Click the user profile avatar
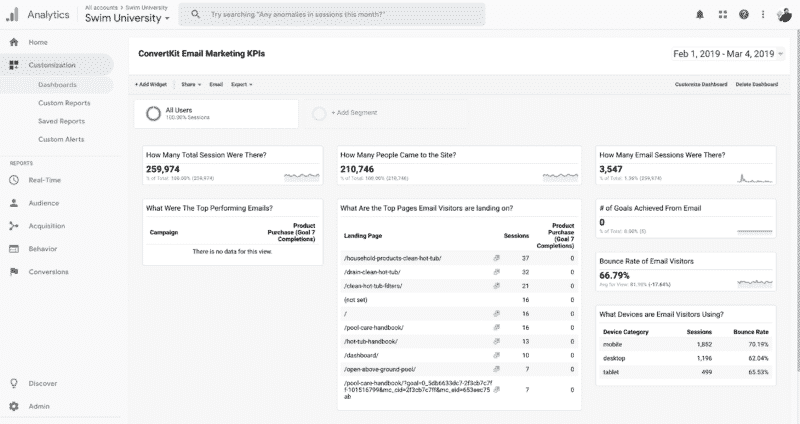Viewport: 800px width, 424px height. [x=784, y=15]
